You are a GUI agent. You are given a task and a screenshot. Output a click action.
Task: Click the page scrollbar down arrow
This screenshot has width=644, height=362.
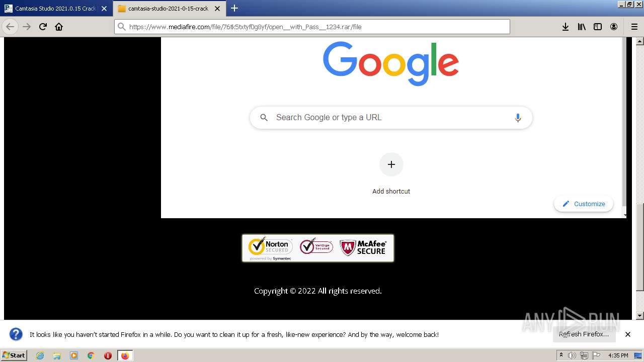click(x=640, y=316)
